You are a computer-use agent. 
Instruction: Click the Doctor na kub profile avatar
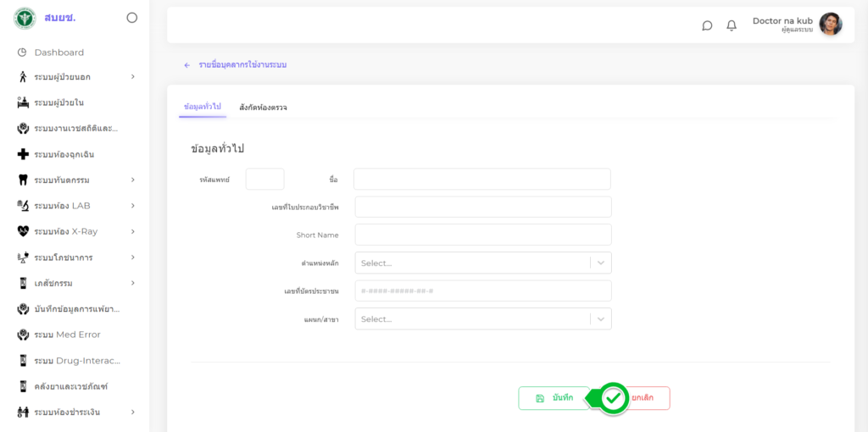tap(830, 25)
